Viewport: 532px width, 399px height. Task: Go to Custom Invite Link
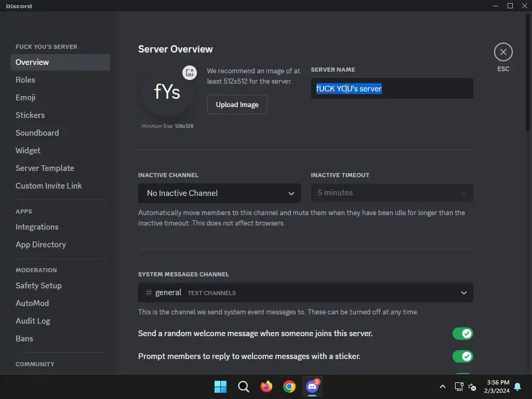click(60, 185)
